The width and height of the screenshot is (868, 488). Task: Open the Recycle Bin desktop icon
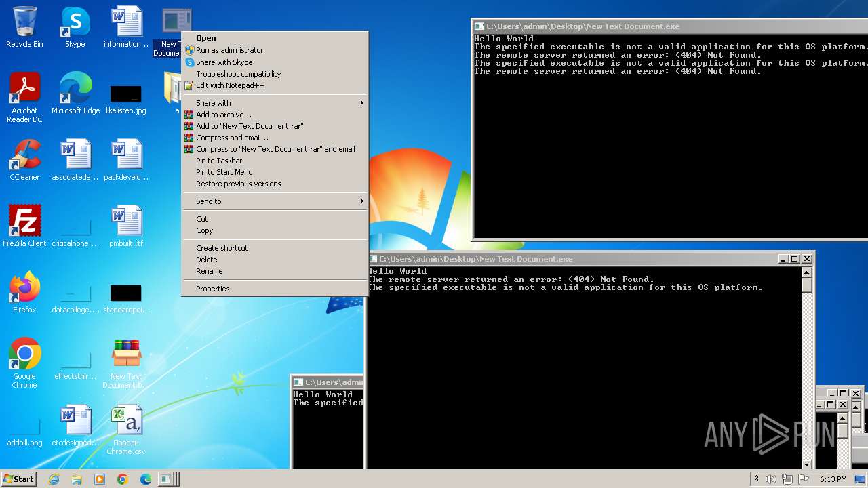24,27
